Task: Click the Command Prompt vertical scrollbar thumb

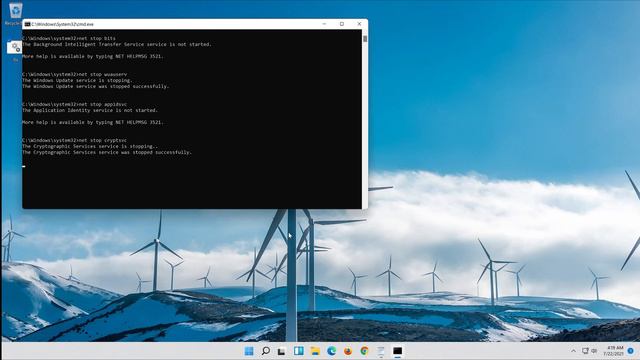Action: 365,39
